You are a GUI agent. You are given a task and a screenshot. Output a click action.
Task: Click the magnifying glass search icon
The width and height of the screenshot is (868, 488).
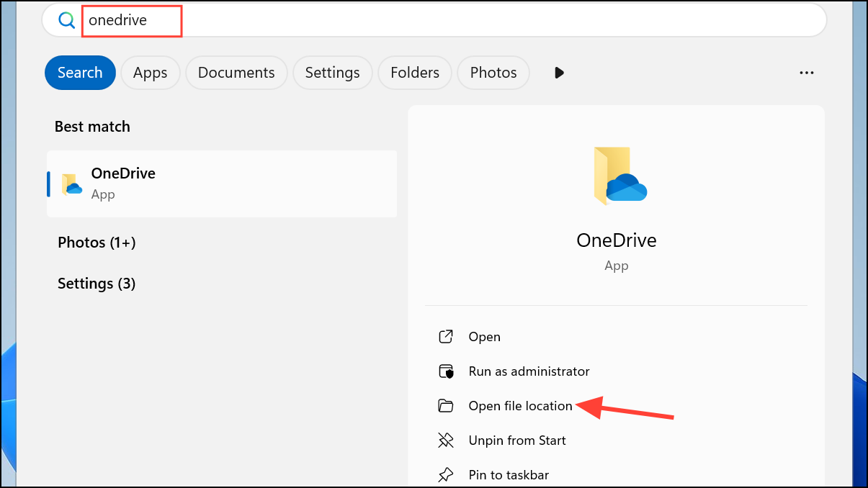[x=66, y=19]
